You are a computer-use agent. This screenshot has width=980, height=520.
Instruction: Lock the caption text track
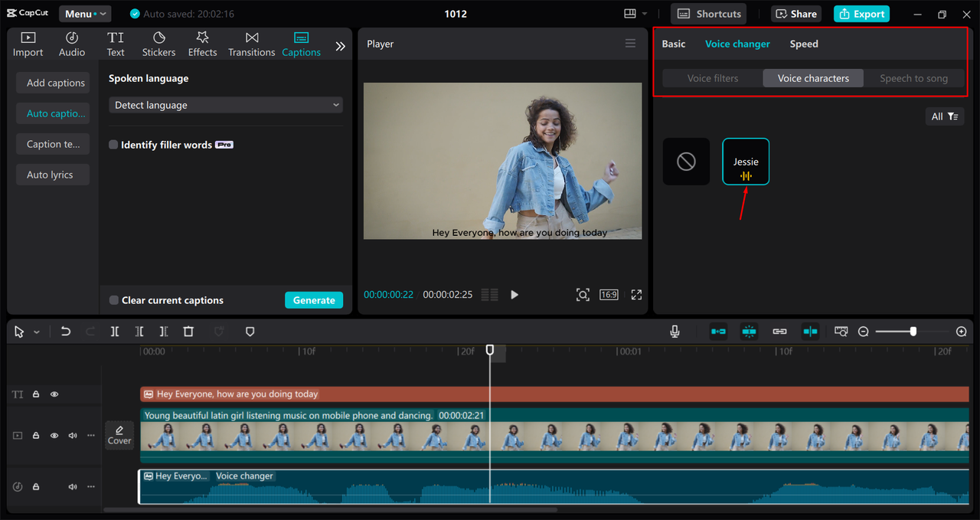[36, 394]
